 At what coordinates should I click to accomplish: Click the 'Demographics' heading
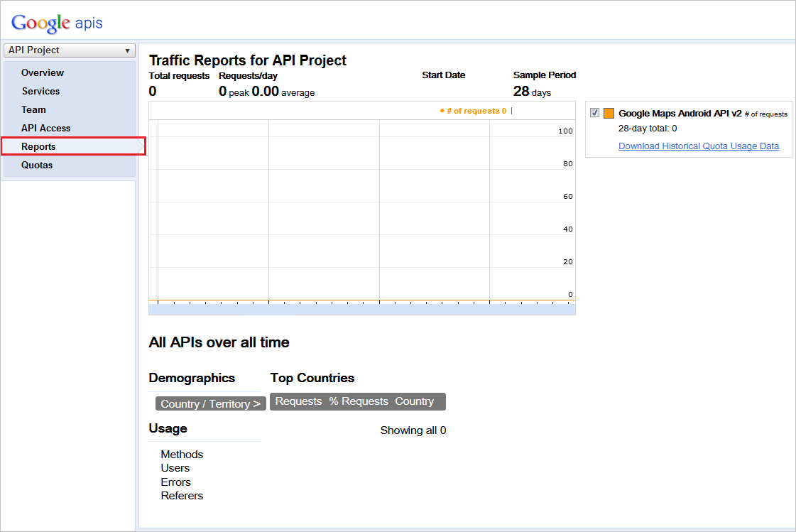click(x=192, y=378)
